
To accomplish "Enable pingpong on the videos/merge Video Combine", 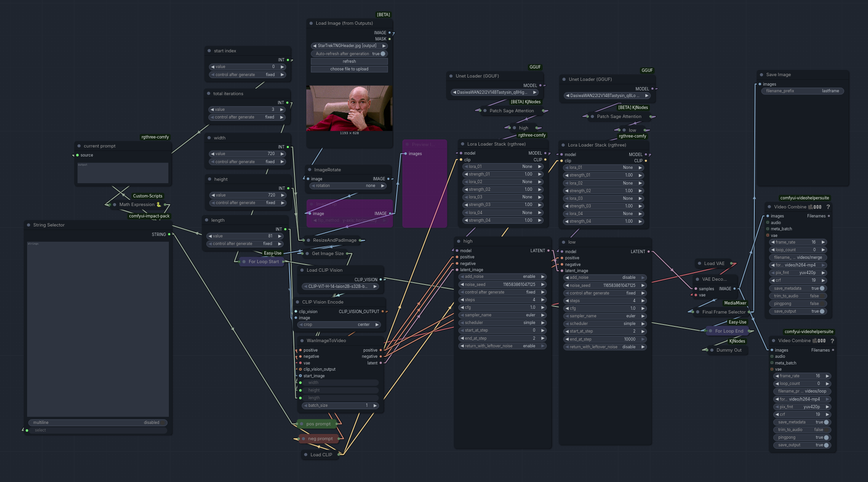I will 798,304.
